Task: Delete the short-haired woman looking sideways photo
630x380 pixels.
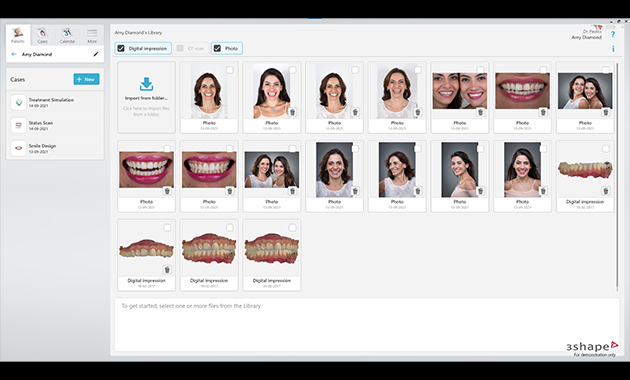Action: click(x=418, y=191)
